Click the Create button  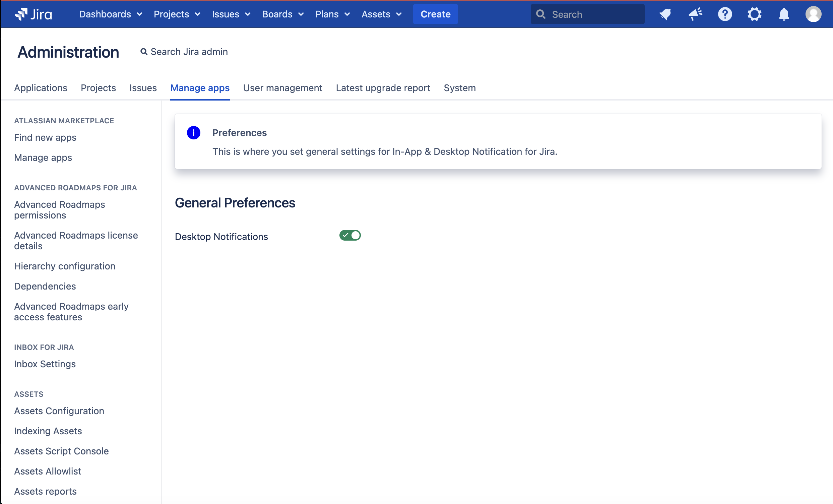[435, 14]
